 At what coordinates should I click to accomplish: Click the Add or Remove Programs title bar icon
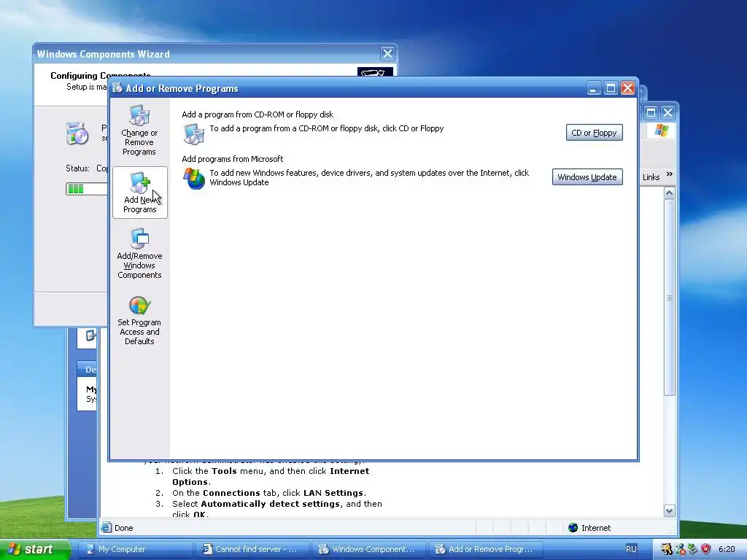point(117,88)
